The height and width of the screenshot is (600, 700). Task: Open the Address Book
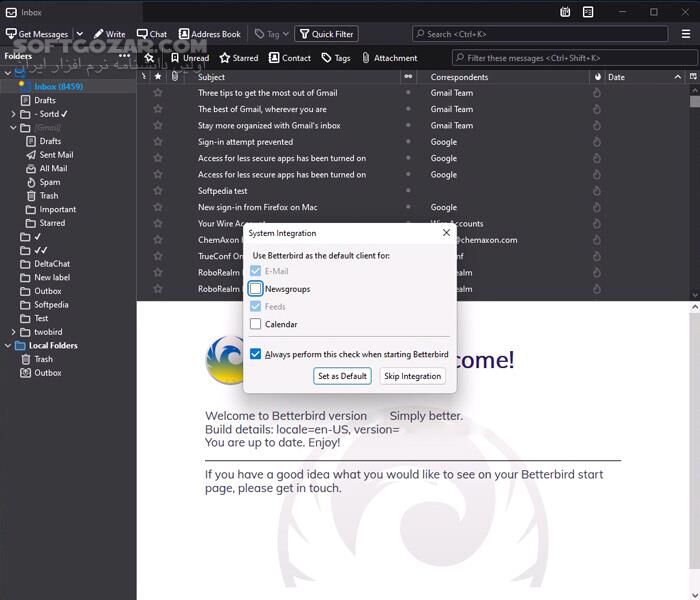210,34
